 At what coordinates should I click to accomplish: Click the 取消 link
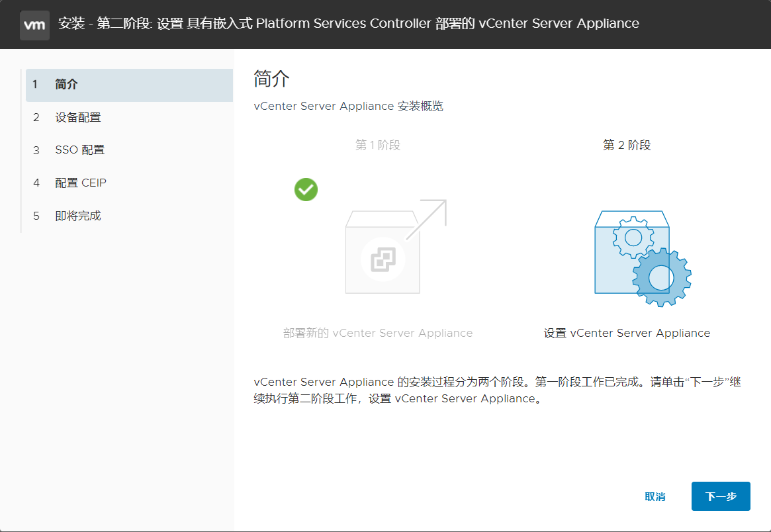point(655,496)
